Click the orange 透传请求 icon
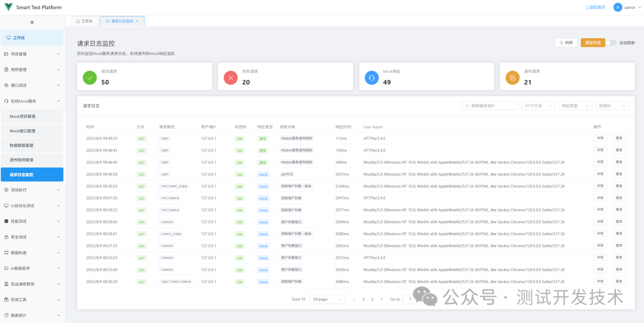The image size is (644, 323). point(513,77)
